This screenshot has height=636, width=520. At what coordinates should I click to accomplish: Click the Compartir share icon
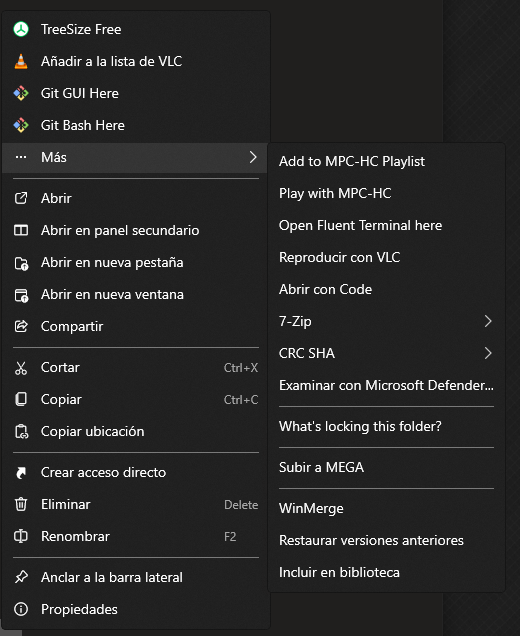click(21, 327)
